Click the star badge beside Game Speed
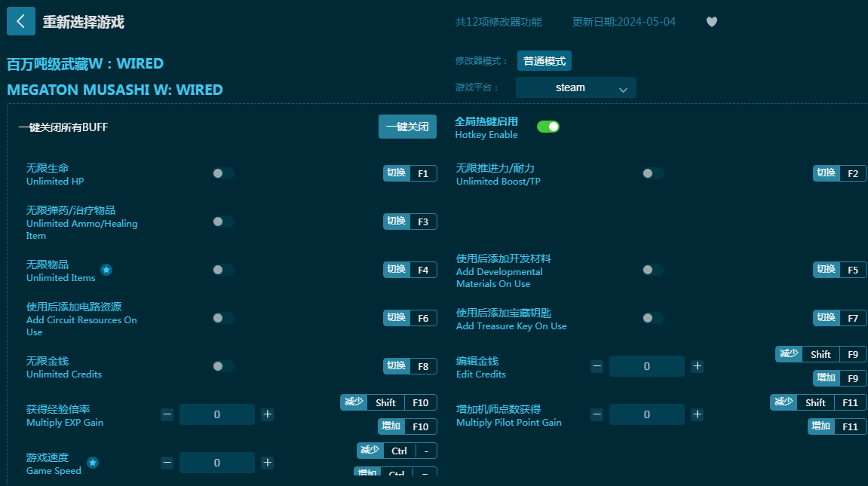868x486 pixels. (93, 463)
